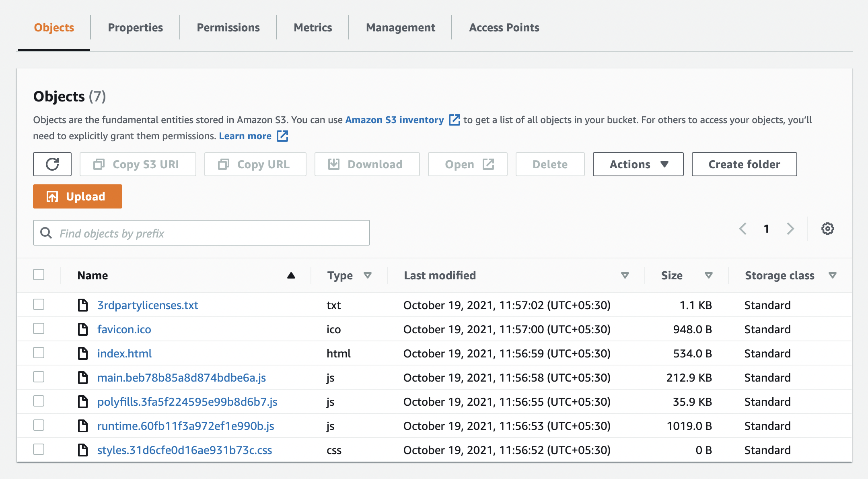Click the search magnifier icon
The image size is (868, 479).
coord(46,233)
